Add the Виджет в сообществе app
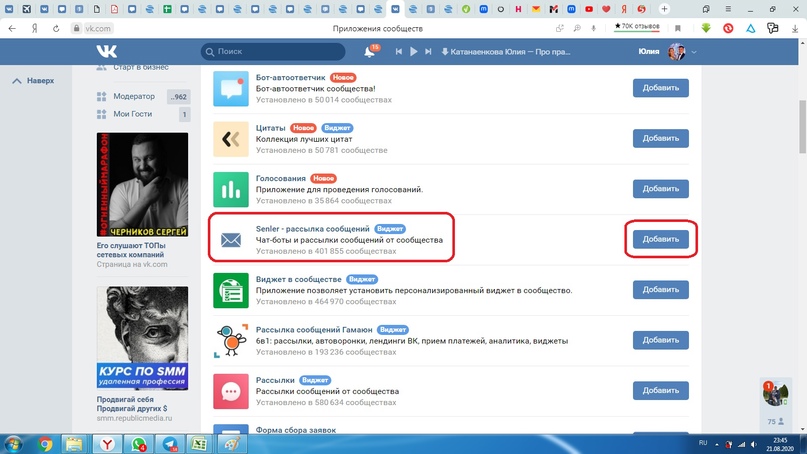 [660, 290]
